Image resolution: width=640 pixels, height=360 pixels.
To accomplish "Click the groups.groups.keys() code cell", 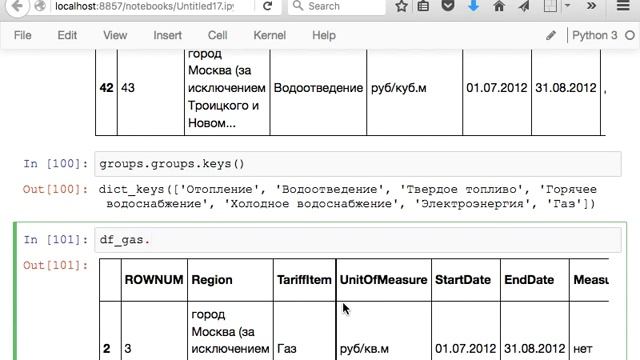I will [358, 164].
